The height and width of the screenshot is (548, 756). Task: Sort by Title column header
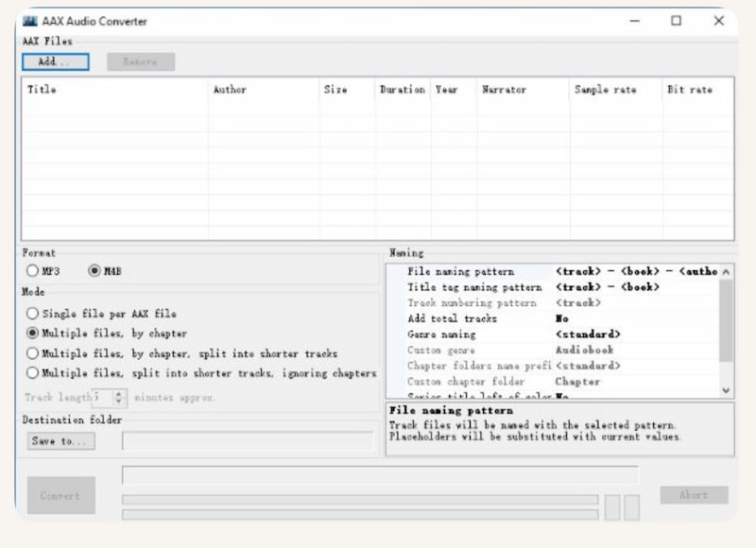pyautogui.click(x=114, y=90)
